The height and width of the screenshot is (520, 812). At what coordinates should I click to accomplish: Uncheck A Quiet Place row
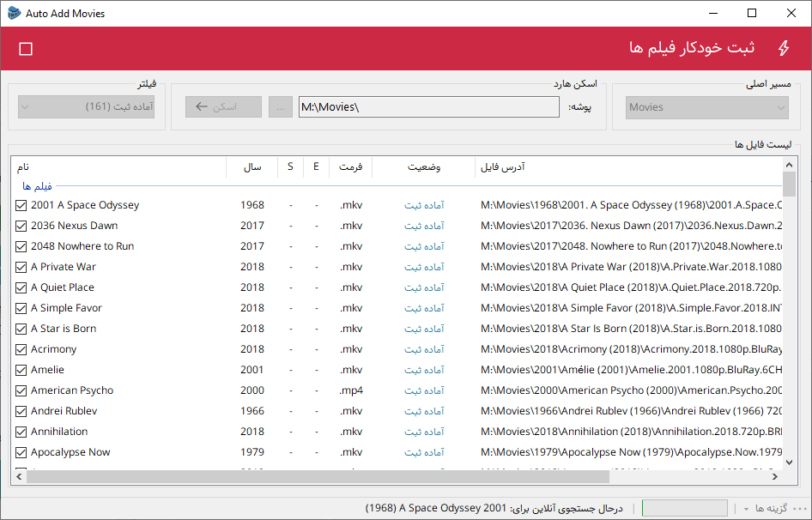[21, 288]
